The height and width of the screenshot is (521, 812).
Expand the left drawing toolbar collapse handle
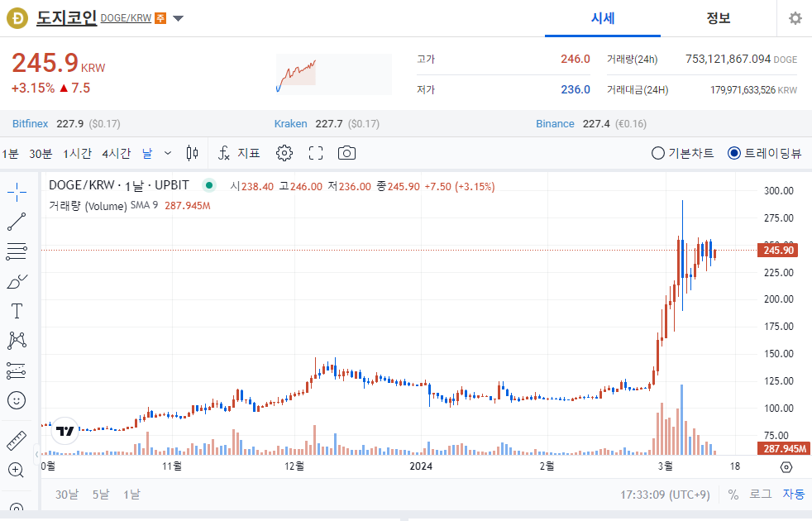[36, 454]
